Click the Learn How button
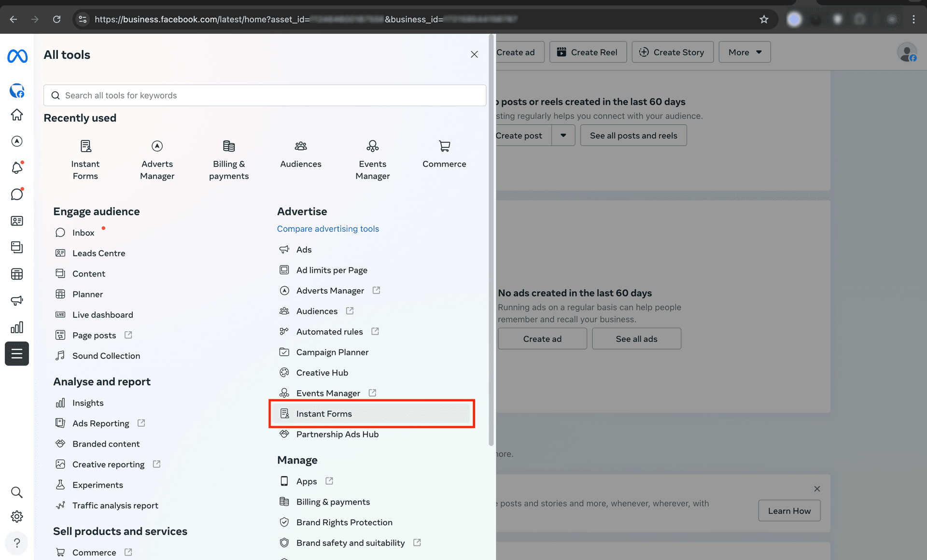 tap(789, 510)
